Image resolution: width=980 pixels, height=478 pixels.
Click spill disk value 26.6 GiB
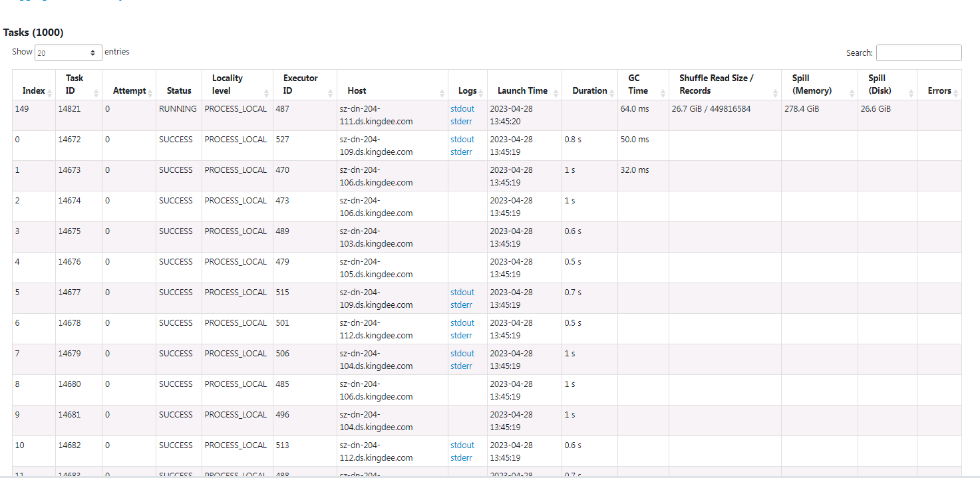[x=876, y=109]
